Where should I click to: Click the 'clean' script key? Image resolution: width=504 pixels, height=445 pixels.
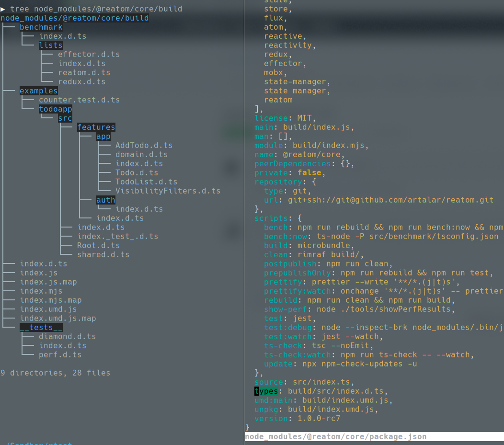point(275,254)
